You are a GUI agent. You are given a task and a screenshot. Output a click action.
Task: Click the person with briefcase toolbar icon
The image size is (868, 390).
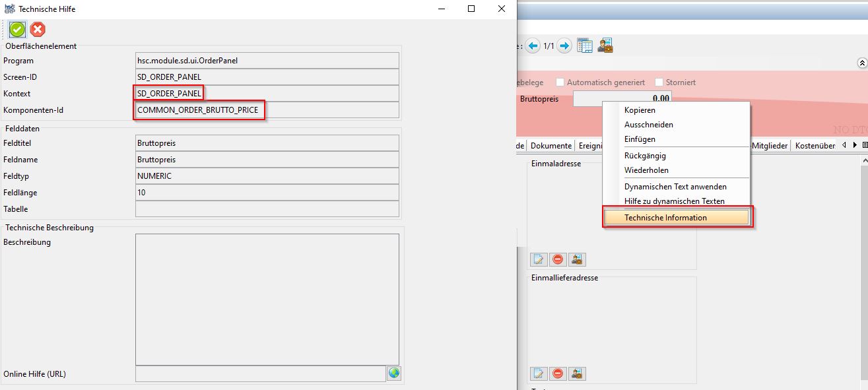click(605, 46)
